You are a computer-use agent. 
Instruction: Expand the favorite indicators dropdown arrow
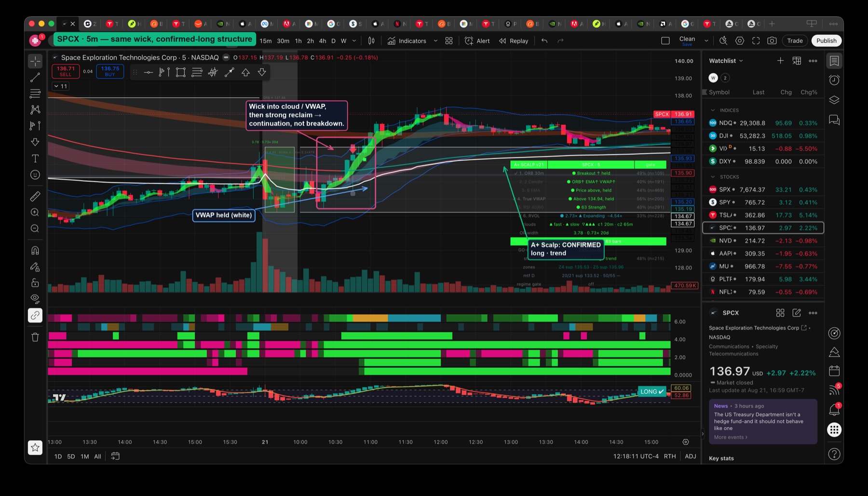[435, 41]
